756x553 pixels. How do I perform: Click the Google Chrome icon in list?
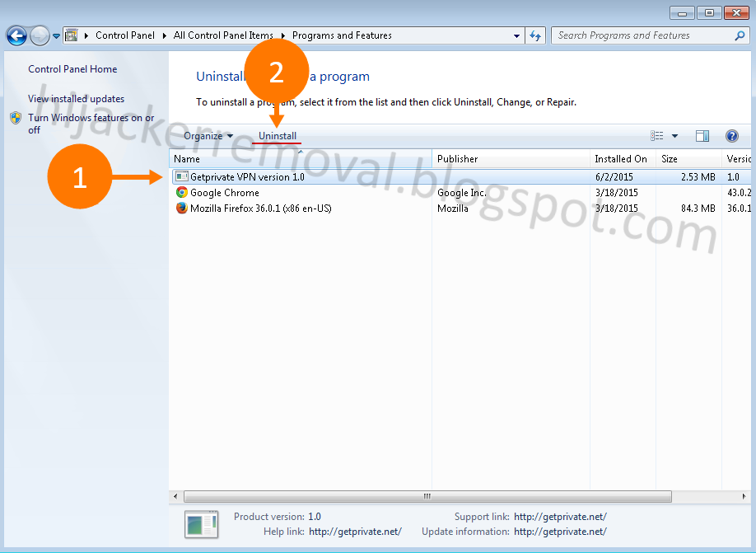[182, 193]
